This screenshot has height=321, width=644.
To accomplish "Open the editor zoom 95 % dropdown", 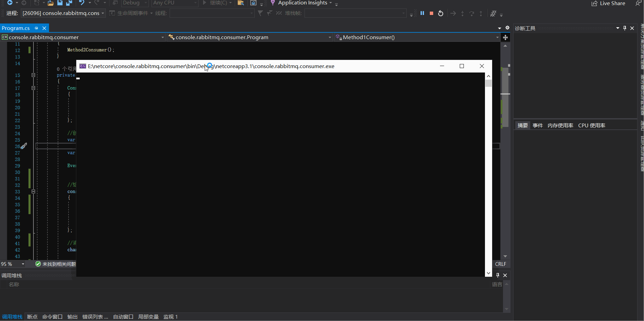I will (x=23, y=264).
